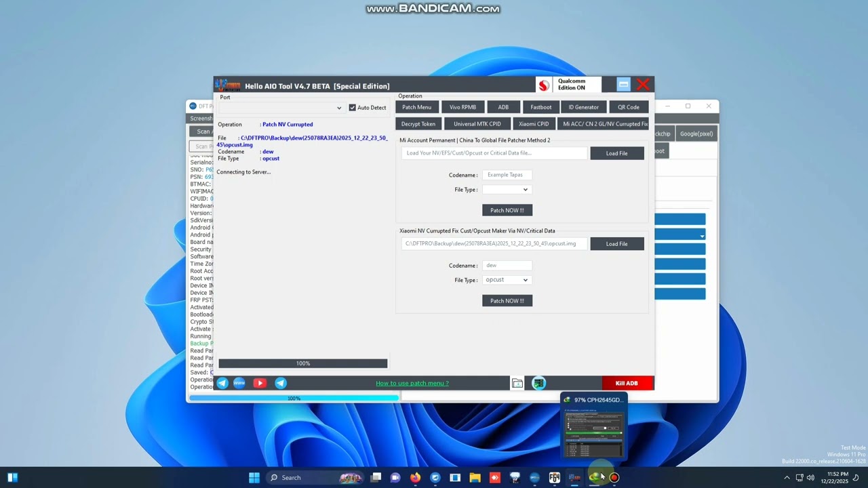The width and height of the screenshot is (868, 488).
Task: Click Patch NOW under Xiaomi NV Fix
Action: (507, 301)
